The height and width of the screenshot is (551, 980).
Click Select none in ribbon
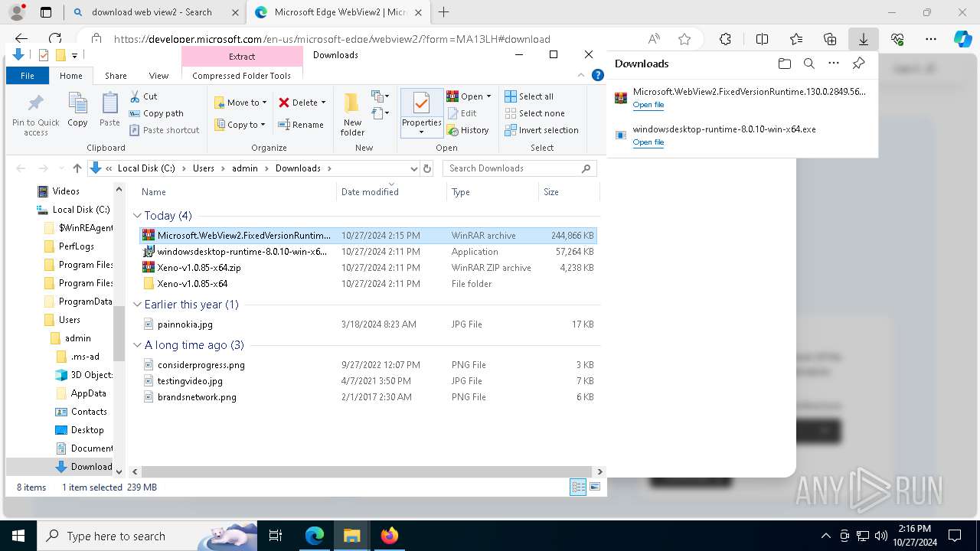534,113
